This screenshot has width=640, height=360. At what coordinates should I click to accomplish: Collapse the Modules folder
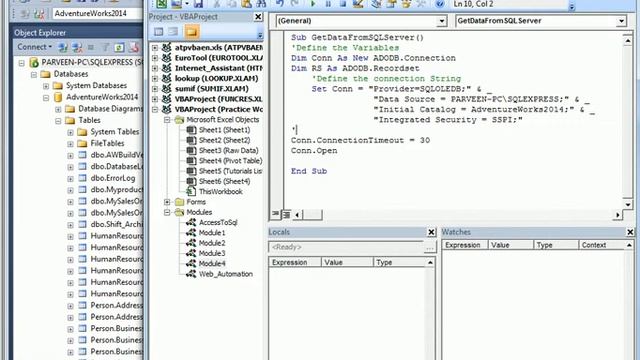coord(167,212)
